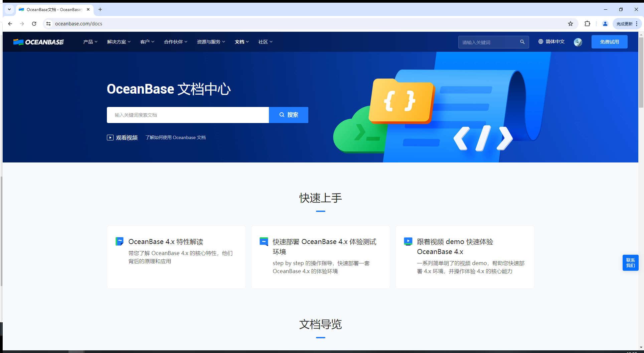Click the header search magnifier icon
Image resolution: width=644 pixels, height=353 pixels.
pyautogui.click(x=522, y=42)
